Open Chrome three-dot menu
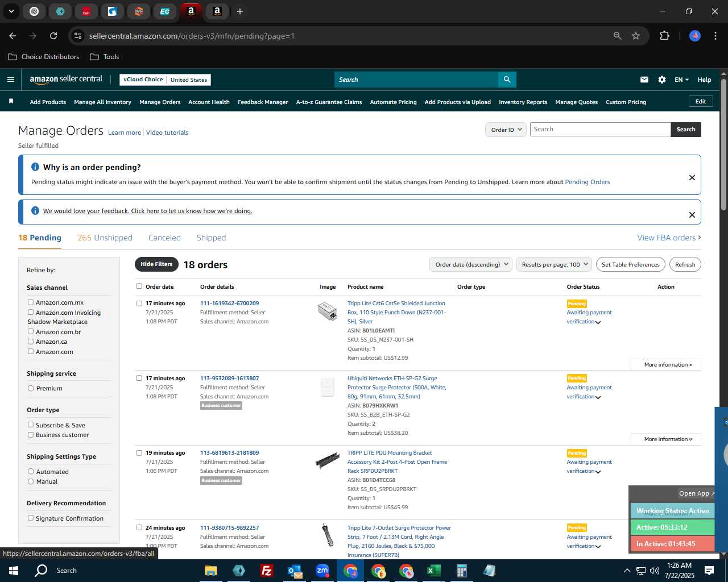 pyautogui.click(x=714, y=36)
